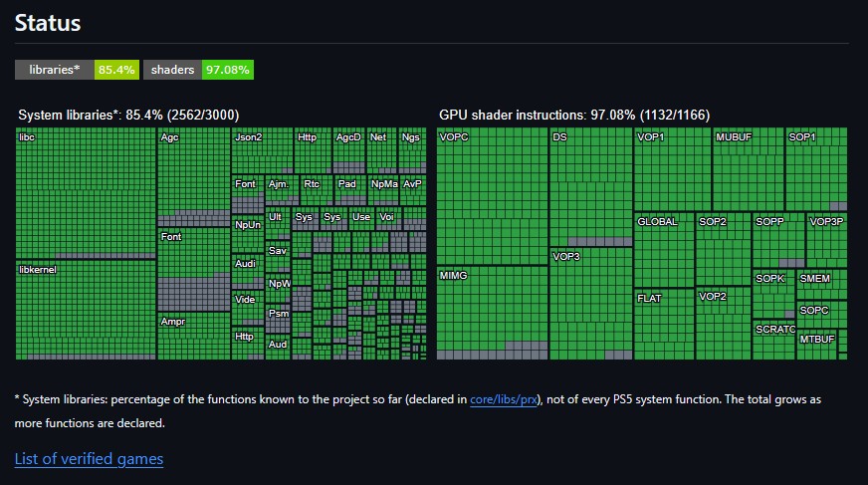
Task: Select the libc block in treemap
Action: point(86,193)
